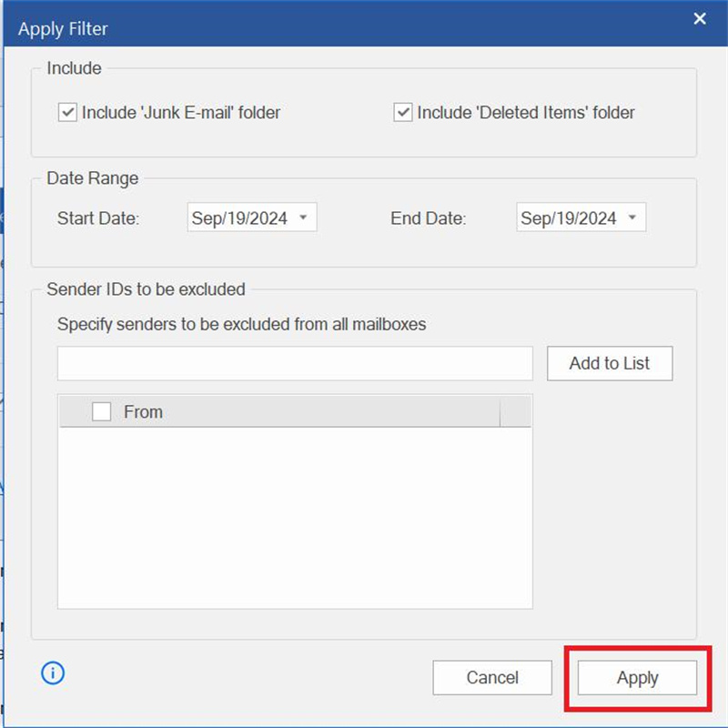Focus the sender exclusion text field
Image resolution: width=728 pixels, height=728 pixels.
pos(295,363)
